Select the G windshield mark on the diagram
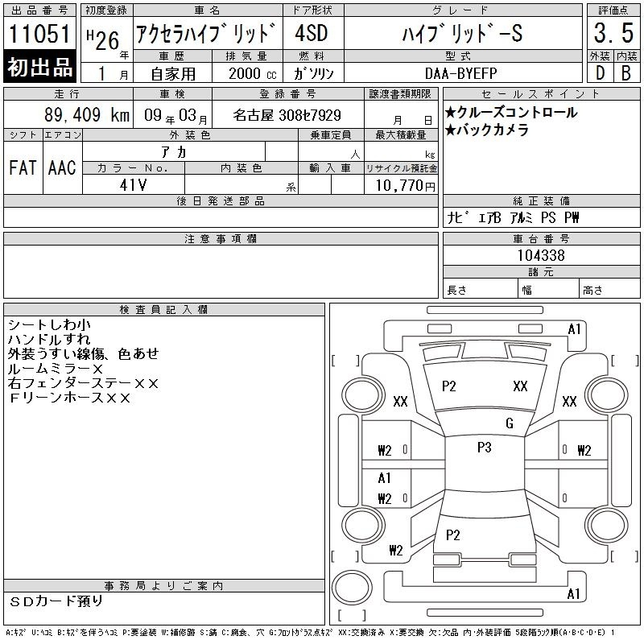644x644 pixels. [509, 423]
